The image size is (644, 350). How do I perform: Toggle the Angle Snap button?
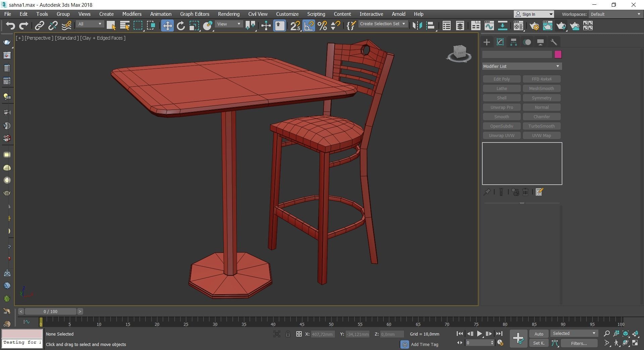(x=309, y=26)
